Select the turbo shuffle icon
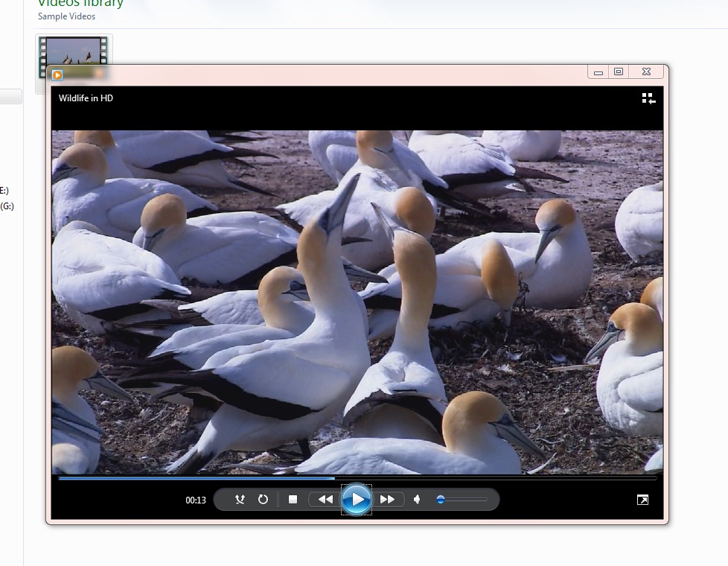The width and height of the screenshot is (728, 566). 240,500
